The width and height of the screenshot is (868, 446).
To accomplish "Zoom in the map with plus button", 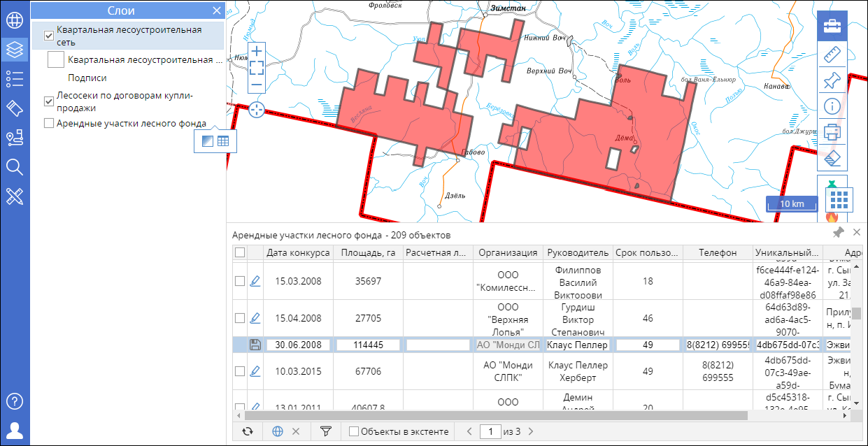I will [x=257, y=51].
